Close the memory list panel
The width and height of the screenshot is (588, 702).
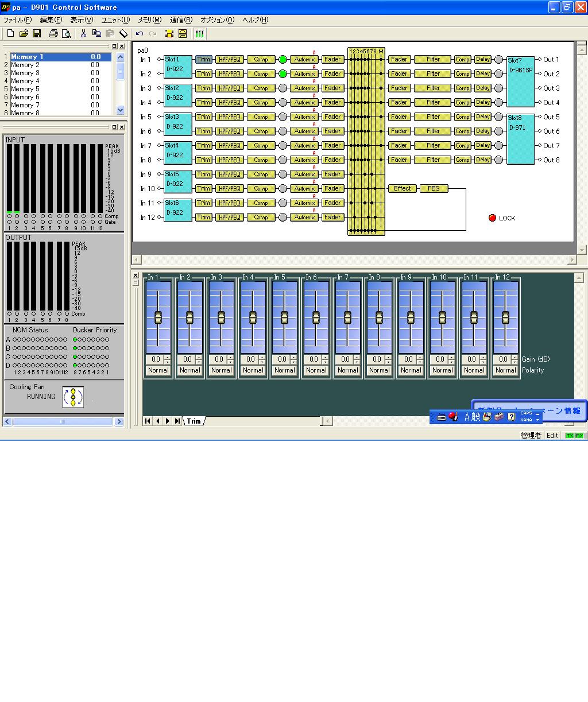tap(122, 46)
